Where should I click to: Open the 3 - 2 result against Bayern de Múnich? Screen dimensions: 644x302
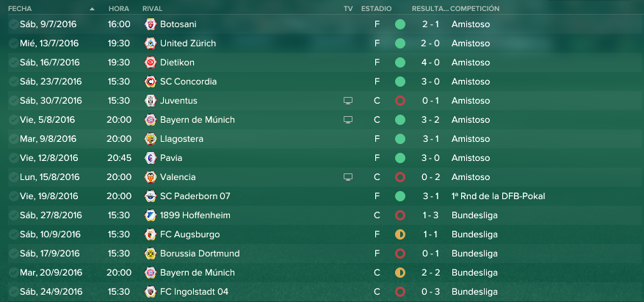coord(430,120)
